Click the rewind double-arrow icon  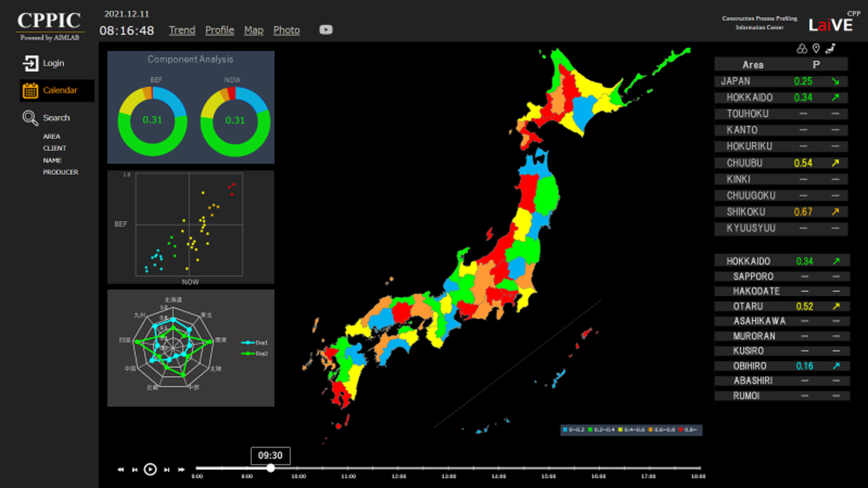click(120, 469)
